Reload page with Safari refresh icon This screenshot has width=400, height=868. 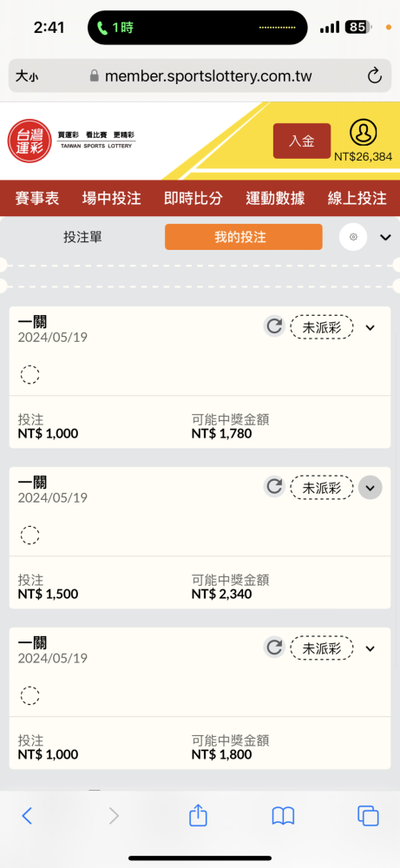(x=375, y=76)
